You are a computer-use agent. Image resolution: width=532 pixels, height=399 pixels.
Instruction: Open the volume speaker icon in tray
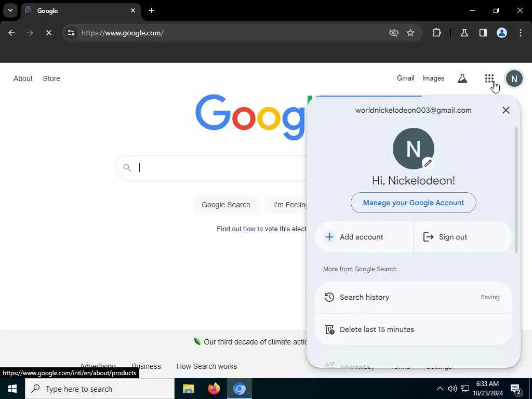[452, 389]
